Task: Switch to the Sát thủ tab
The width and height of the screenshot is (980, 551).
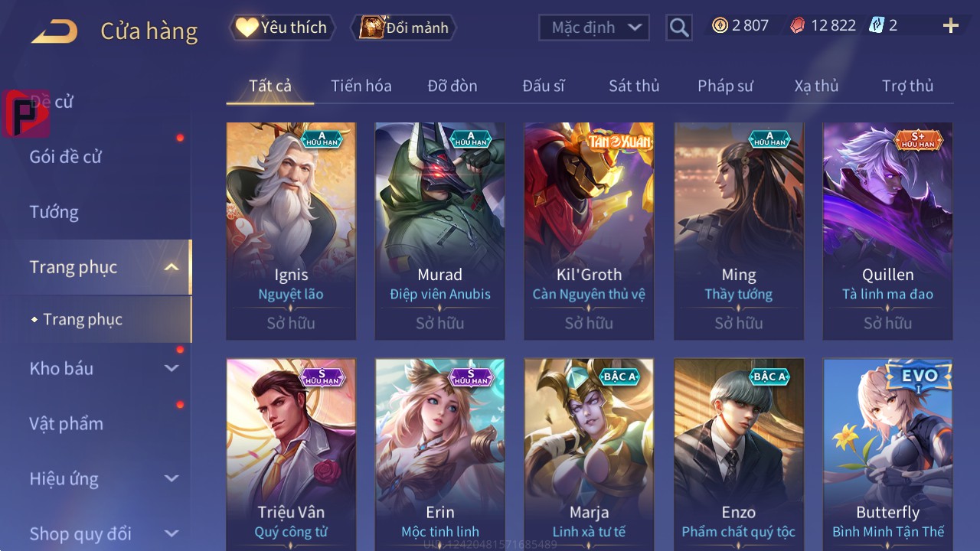Action: click(x=634, y=86)
